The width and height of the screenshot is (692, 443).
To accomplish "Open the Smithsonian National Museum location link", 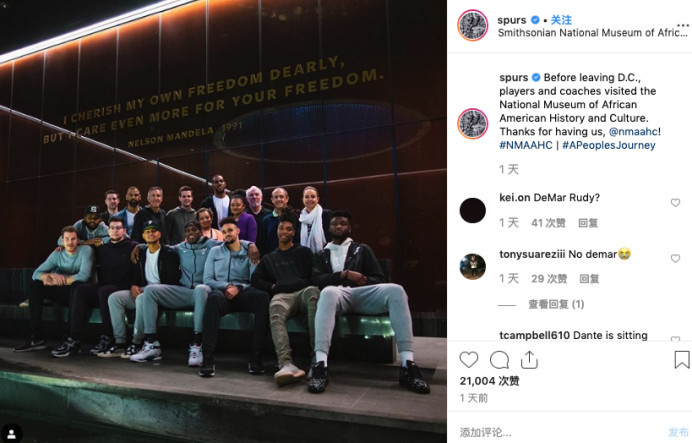I will pos(593,33).
